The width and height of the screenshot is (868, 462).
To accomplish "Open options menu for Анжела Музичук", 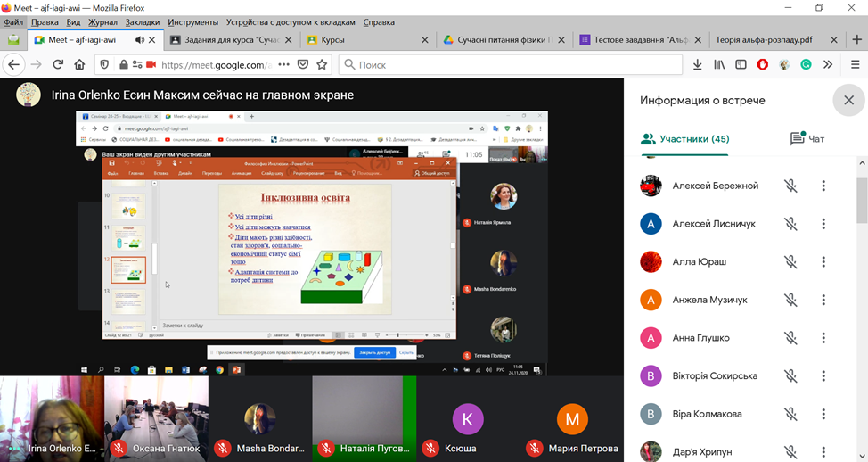I will point(823,300).
